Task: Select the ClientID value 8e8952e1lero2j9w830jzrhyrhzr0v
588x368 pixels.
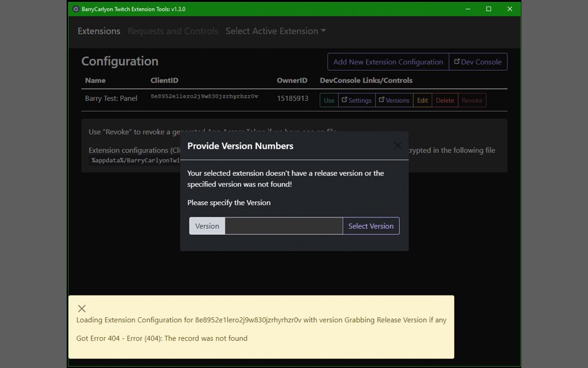Action: 204,97
